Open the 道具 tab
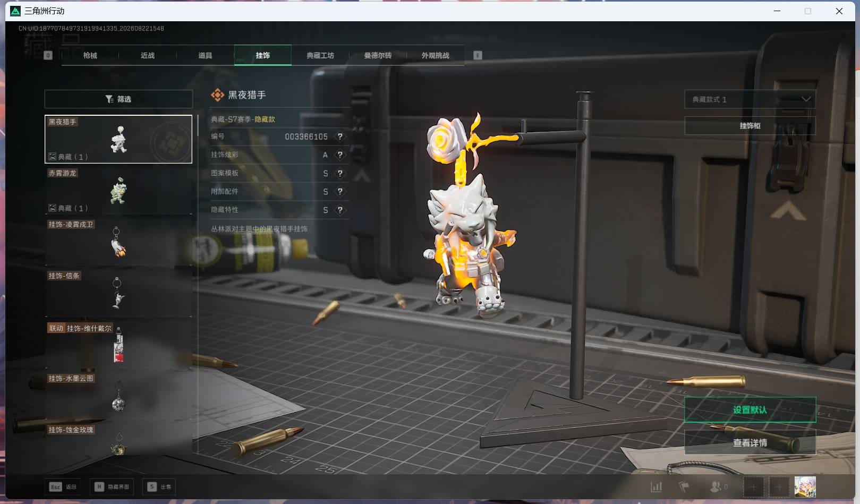 point(205,55)
